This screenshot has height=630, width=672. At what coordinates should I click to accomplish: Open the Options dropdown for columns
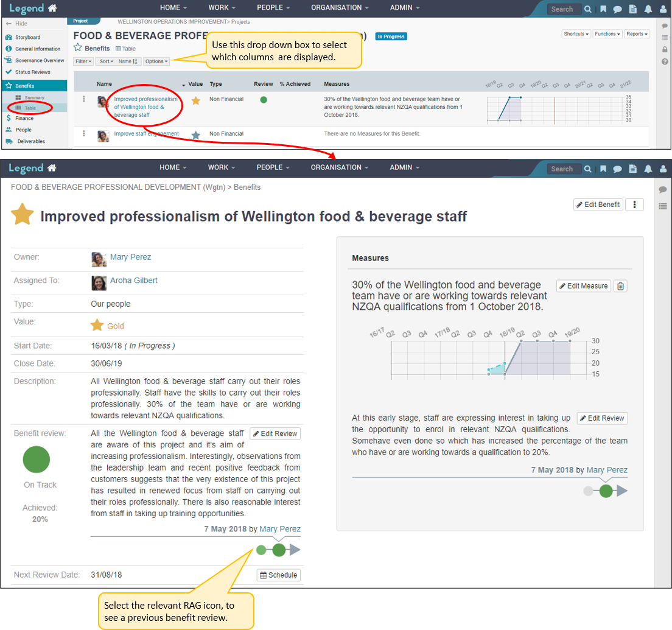point(156,61)
